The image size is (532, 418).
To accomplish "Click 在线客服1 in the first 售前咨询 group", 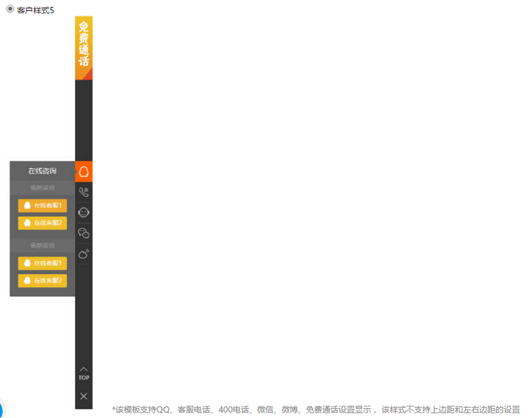I will (43, 206).
